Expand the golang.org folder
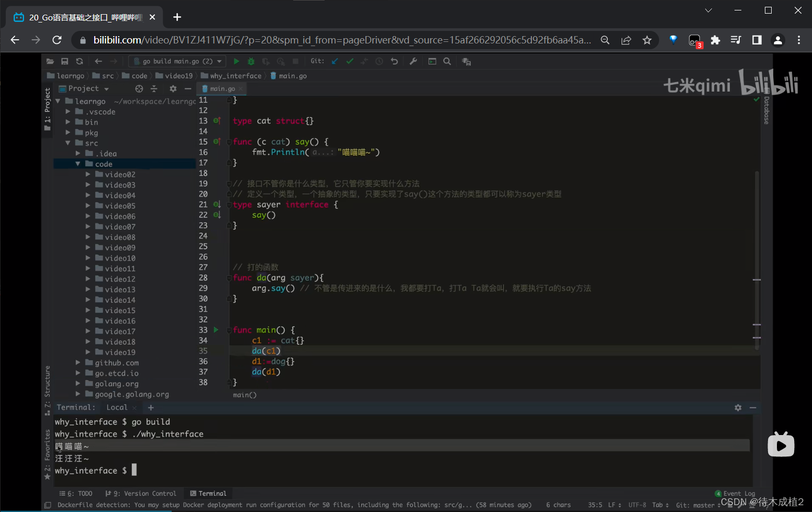812x512 pixels. tap(77, 384)
